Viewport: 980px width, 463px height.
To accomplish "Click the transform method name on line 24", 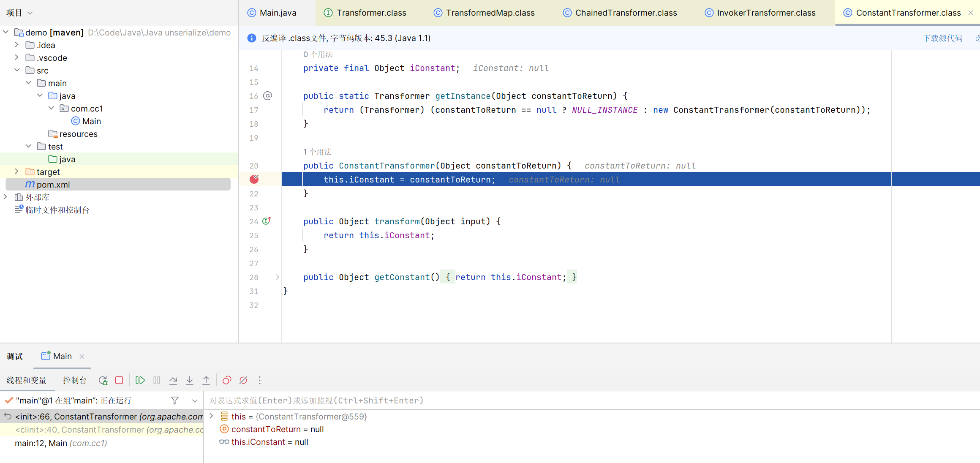I will click(x=397, y=221).
